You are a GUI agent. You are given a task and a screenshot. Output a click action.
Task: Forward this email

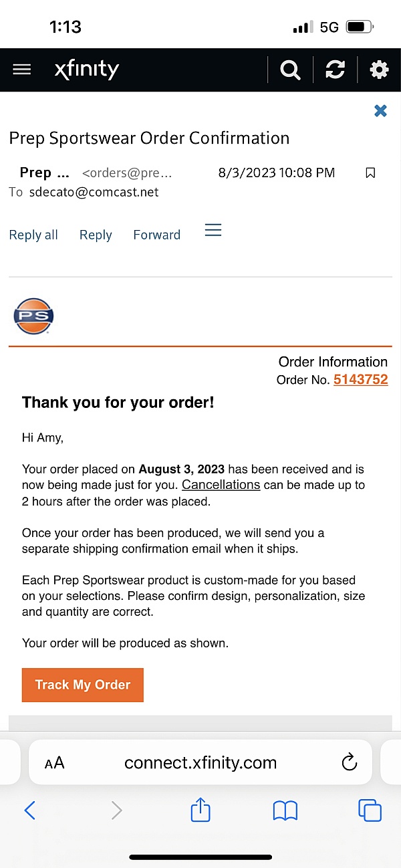click(157, 235)
